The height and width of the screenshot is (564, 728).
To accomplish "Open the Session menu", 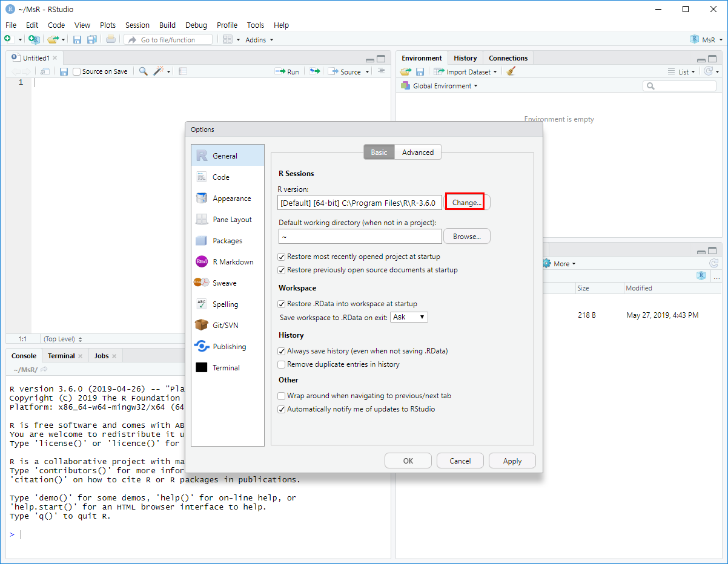I will pos(137,25).
